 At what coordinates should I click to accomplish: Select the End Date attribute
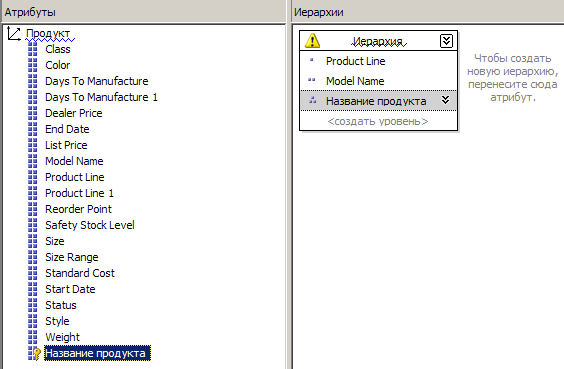(x=67, y=129)
